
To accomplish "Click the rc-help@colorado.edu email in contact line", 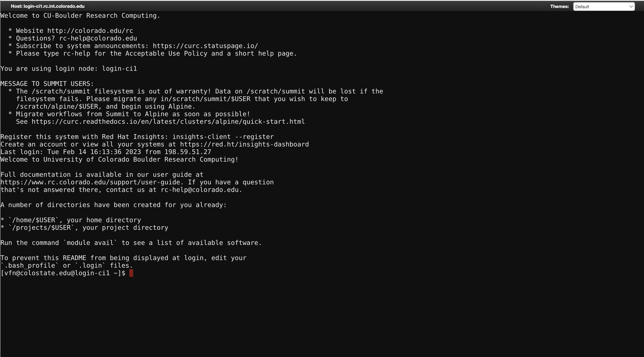I will click(200, 190).
